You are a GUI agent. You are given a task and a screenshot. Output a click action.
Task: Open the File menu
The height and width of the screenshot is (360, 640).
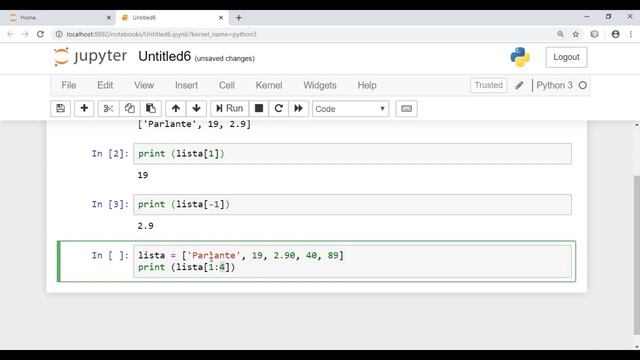pos(69,85)
